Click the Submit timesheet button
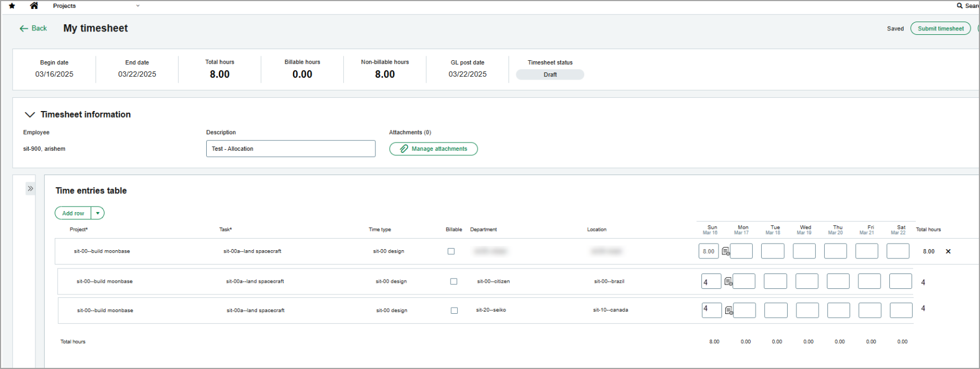The width and height of the screenshot is (980, 369). pos(940,29)
